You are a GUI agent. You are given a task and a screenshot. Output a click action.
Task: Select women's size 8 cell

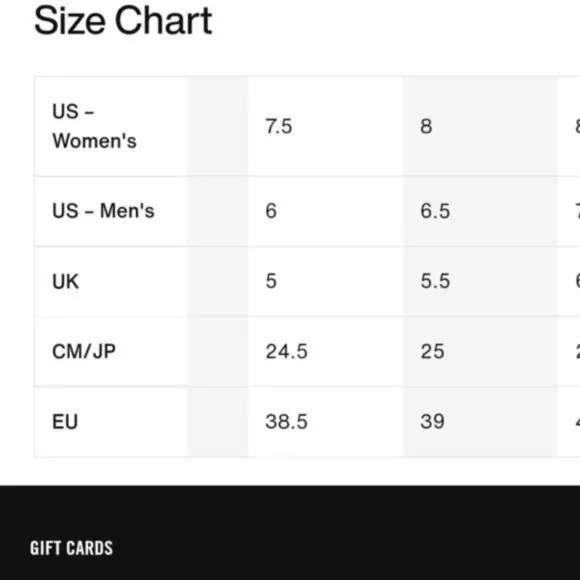click(480, 126)
